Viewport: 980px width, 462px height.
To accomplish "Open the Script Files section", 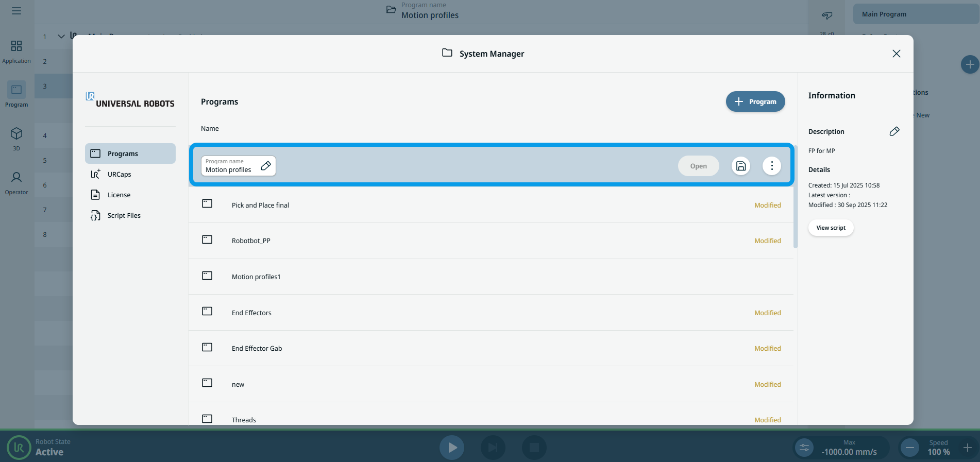I will pyautogui.click(x=124, y=216).
